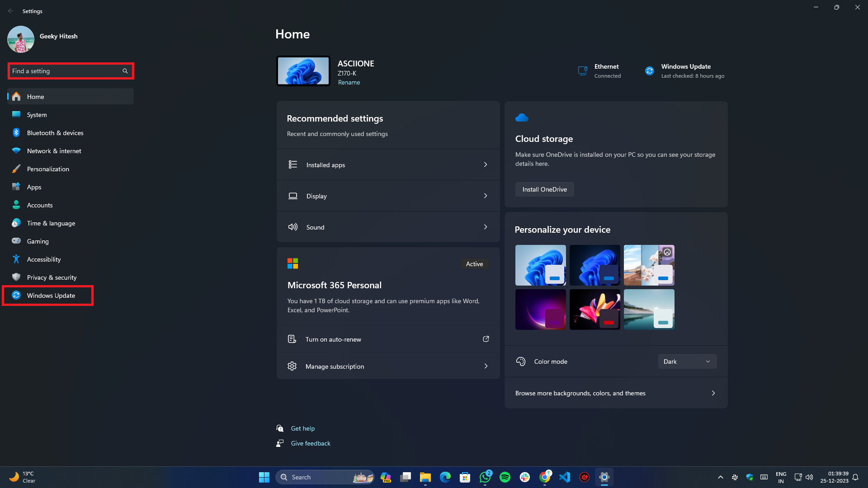Go to the Personalization section
The image size is (868, 488).
pyautogui.click(x=48, y=169)
